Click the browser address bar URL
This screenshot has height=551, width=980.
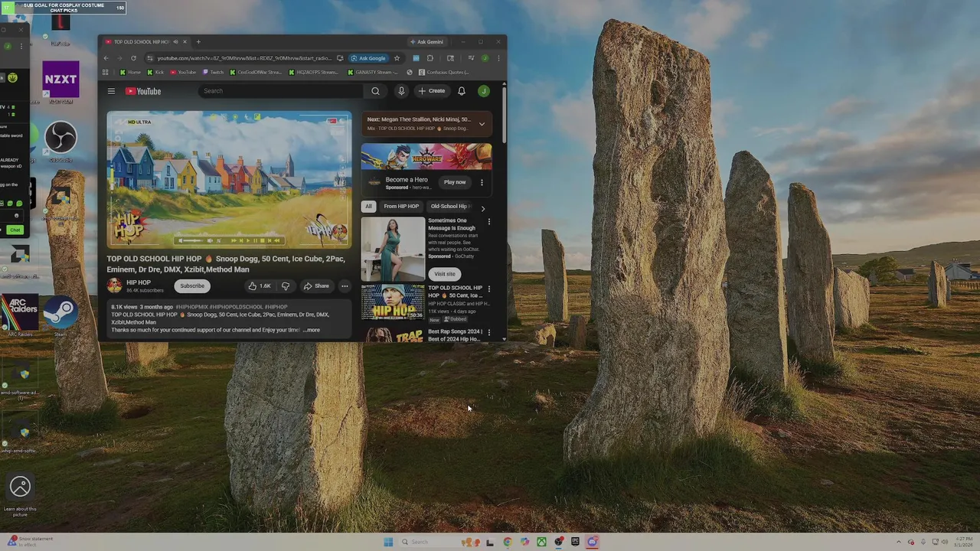coord(244,58)
